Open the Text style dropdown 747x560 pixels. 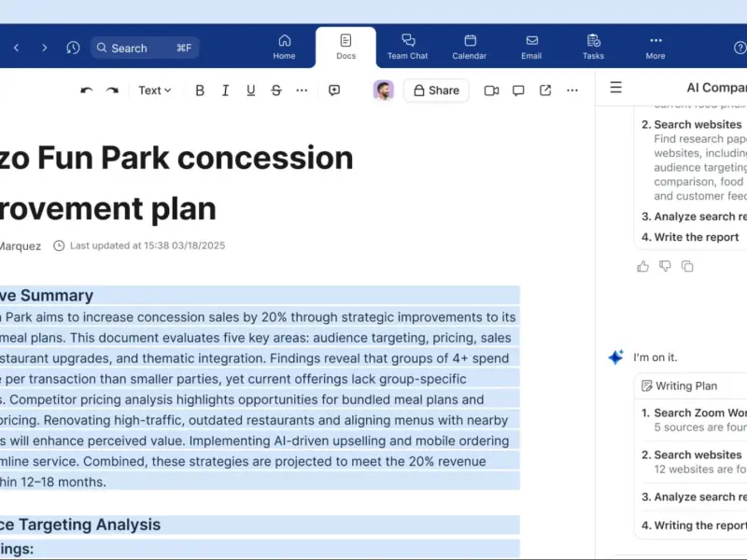tap(155, 91)
